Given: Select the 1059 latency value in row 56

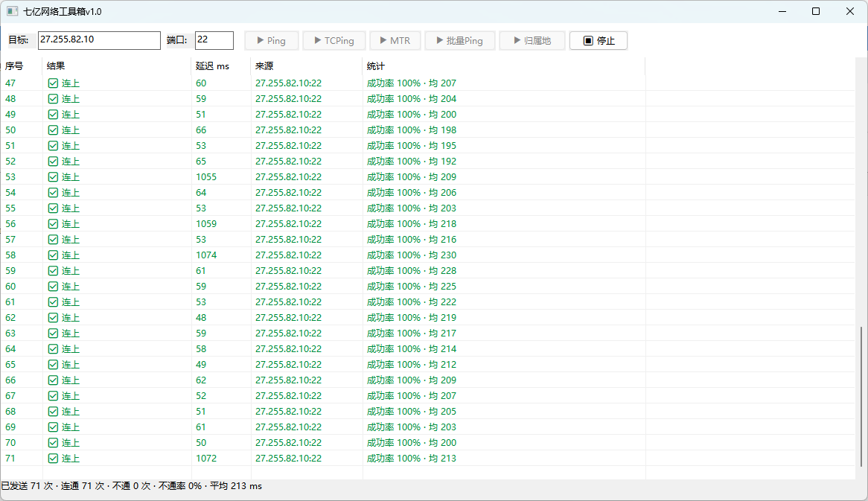Looking at the screenshot, I should point(206,224).
